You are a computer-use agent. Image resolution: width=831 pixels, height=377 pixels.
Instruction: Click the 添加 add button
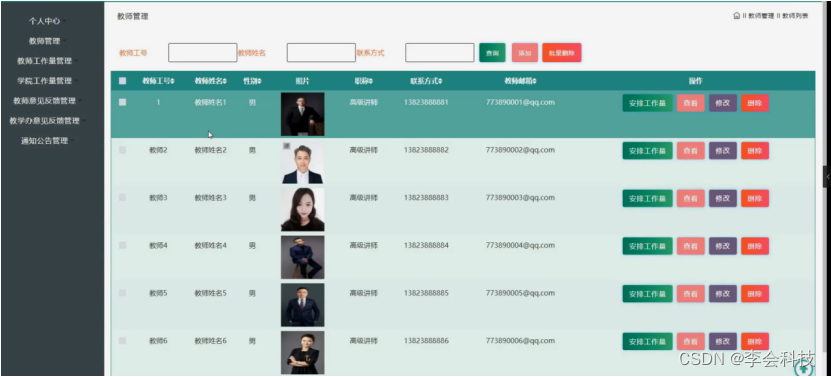click(x=525, y=53)
